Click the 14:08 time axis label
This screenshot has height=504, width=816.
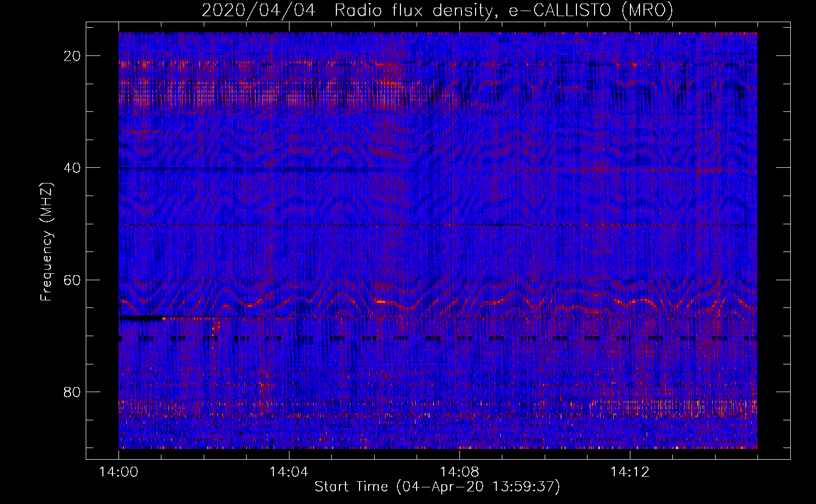459,472
